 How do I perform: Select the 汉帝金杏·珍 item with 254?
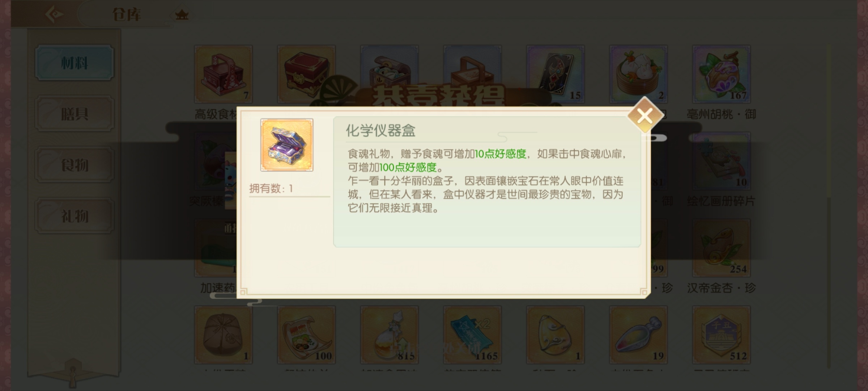pyautogui.click(x=721, y=248)
